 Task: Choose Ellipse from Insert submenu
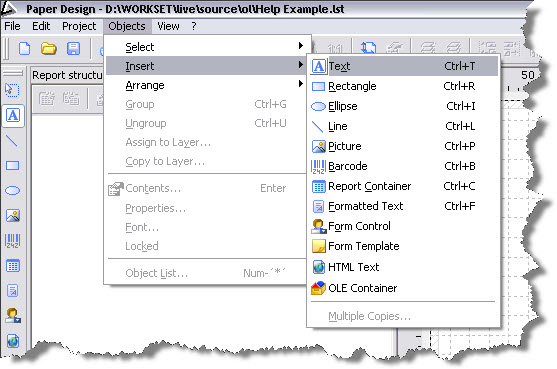point(404,106)
